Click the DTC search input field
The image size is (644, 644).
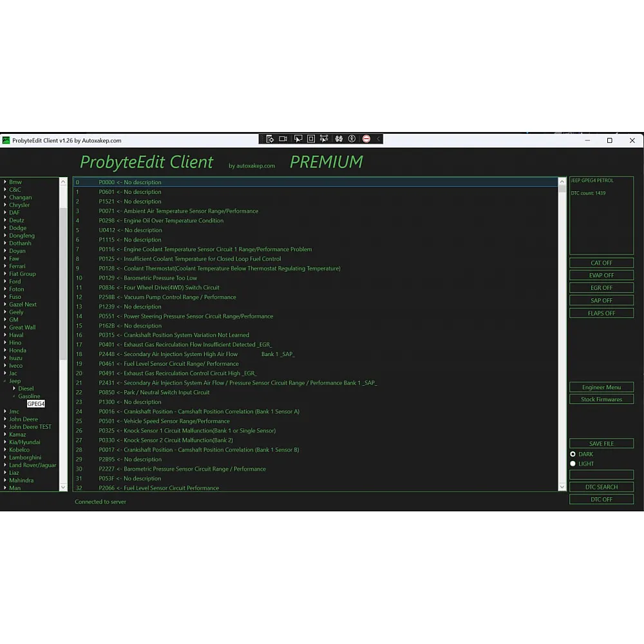[x=601, y=475]
